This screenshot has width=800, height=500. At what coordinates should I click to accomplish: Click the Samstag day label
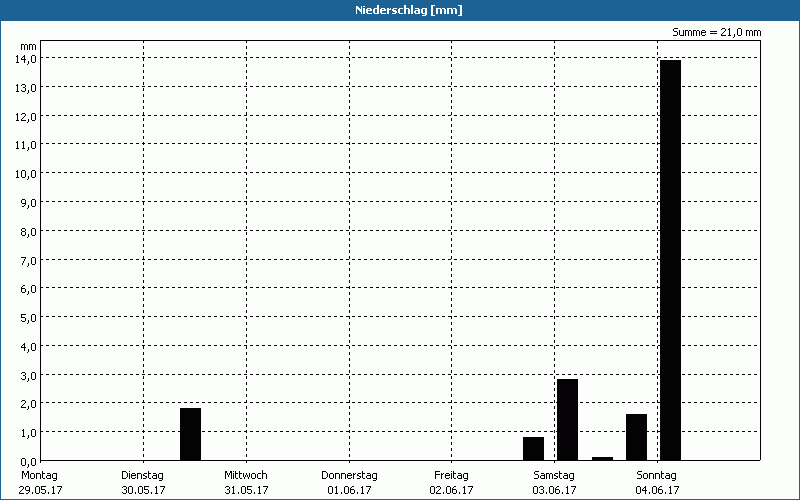[554, 475]
